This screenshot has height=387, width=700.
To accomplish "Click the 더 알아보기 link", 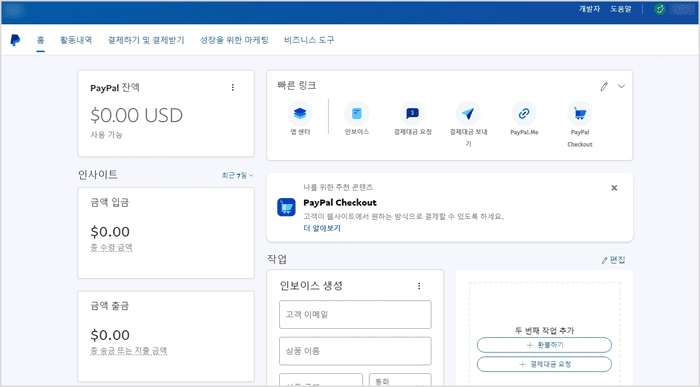I will coord(322,228).
